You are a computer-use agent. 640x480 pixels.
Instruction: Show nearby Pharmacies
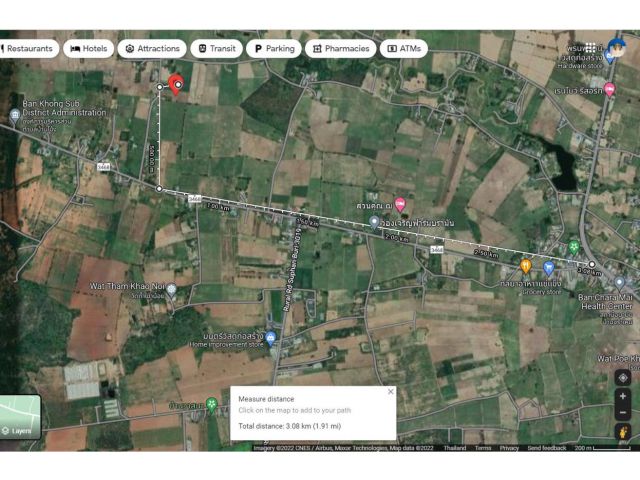click(340, 48)
